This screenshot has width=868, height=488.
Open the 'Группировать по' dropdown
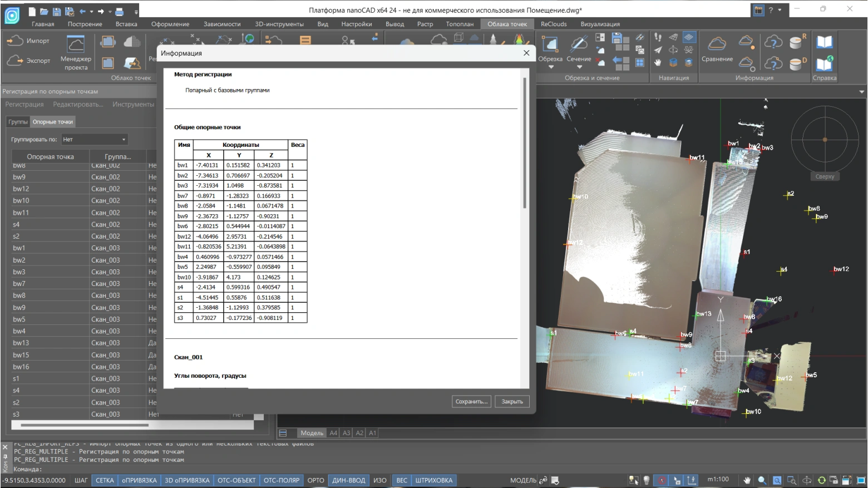(94, 139)
